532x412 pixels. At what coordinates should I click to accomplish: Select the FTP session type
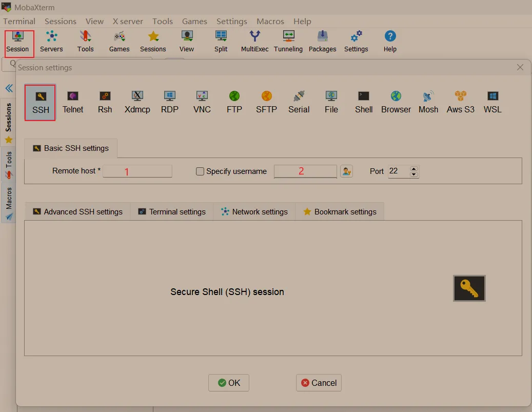tap(234, 103)
